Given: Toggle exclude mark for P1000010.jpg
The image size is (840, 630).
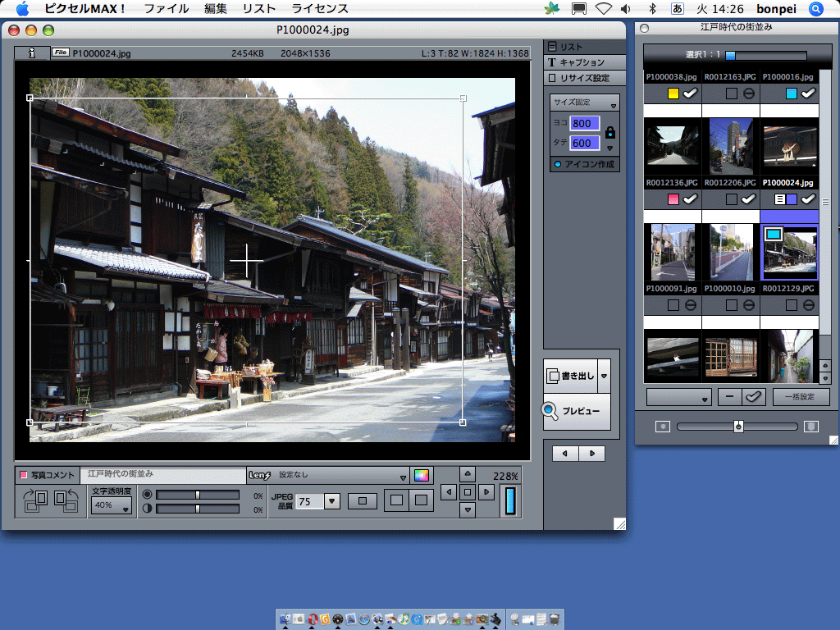Looking at the screenshot, I should coord(749,305).
